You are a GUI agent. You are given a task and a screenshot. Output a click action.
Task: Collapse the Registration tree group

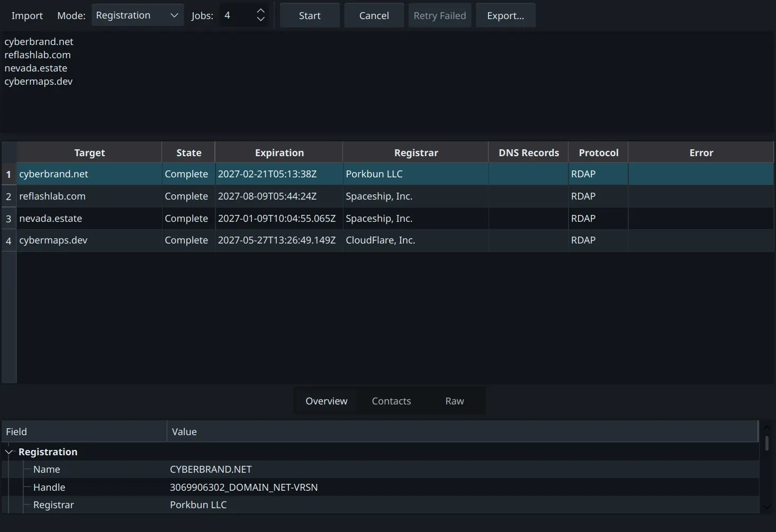pyautogui.click(x=9, y=452)
